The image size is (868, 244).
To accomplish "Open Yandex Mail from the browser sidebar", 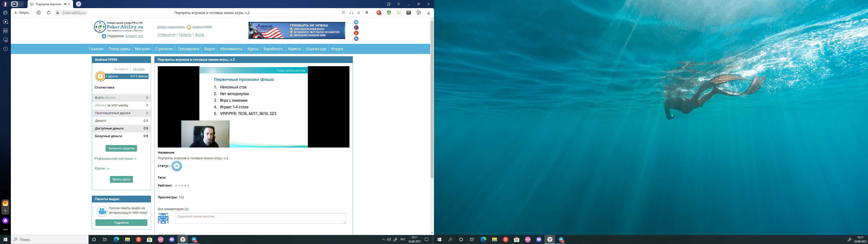I will [5, 203].
